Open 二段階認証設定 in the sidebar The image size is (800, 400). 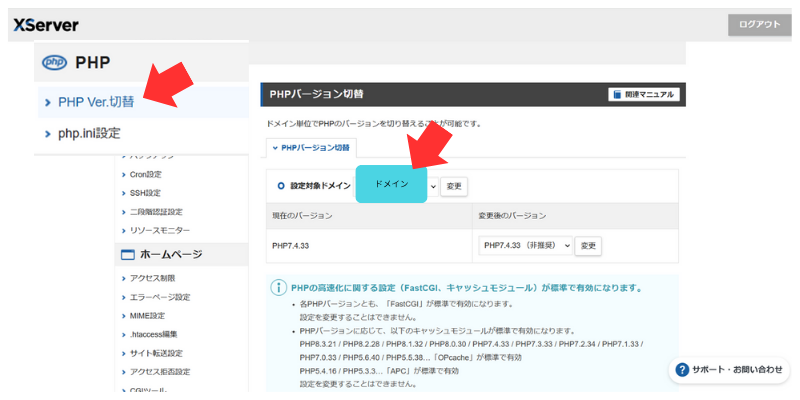pyautogui.click(x=156, y=212)
